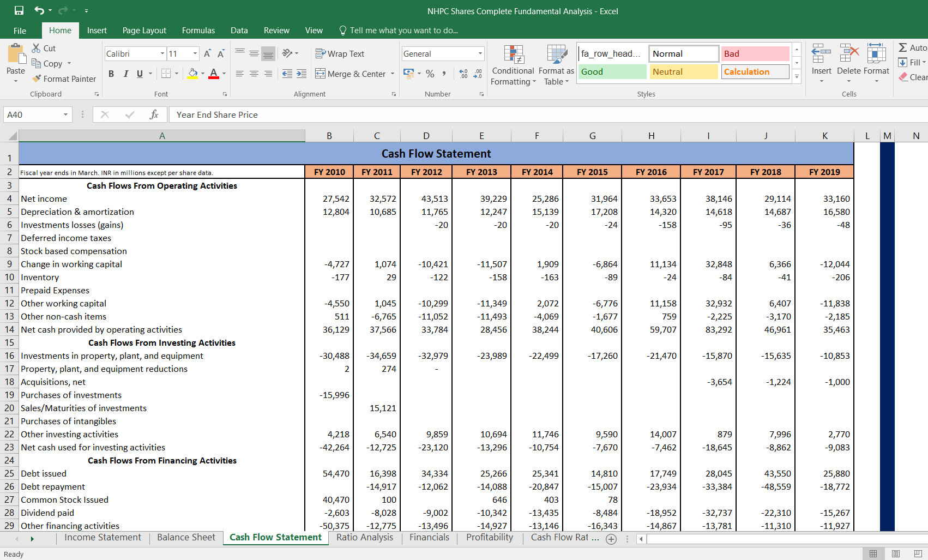Click the Increase Decimal icon
This screenshot has width=928, height=560.
(x=463, y=74)
